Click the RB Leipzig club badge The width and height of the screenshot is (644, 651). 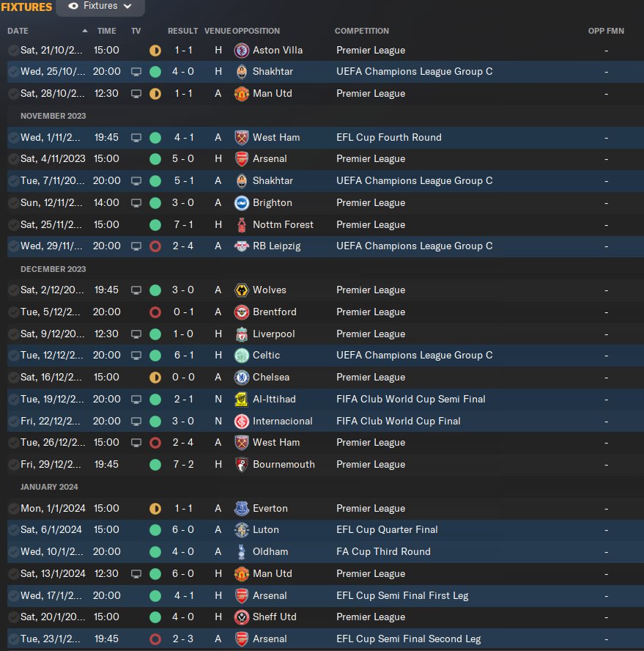point(242,246)
